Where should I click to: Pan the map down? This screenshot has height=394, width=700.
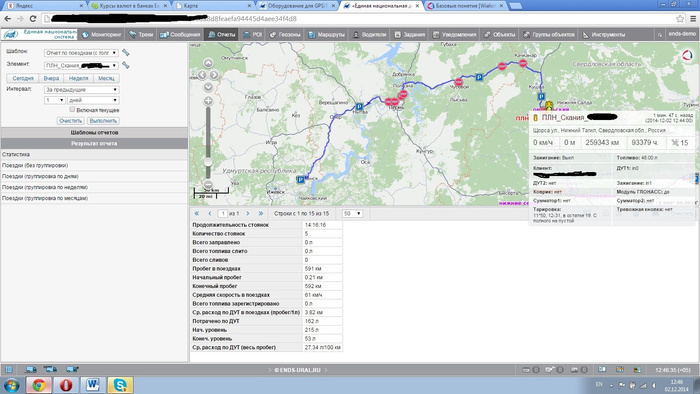point(208,87)
